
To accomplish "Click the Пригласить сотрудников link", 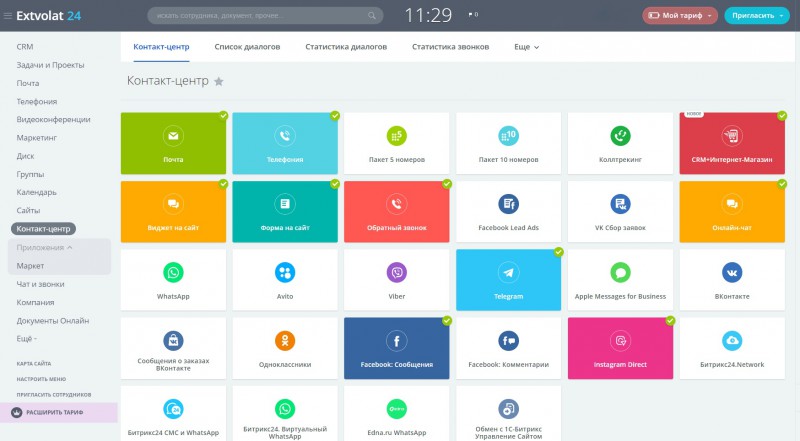I will [x=54, y=395].
